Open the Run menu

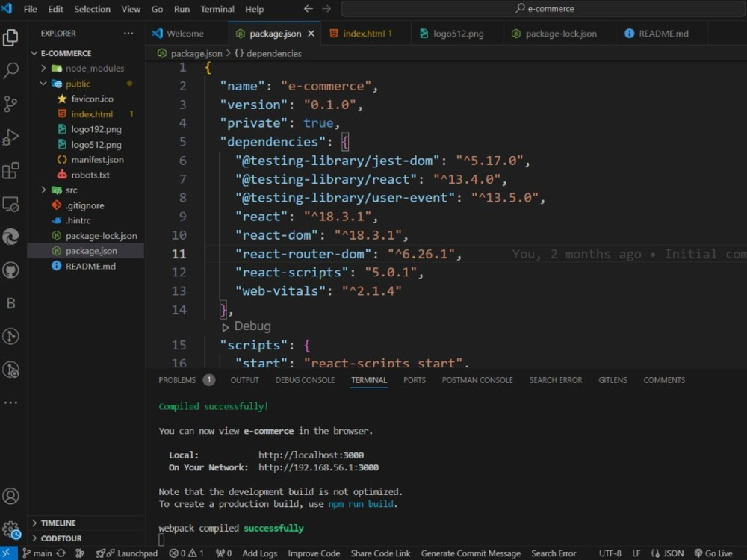click(182, 9)
